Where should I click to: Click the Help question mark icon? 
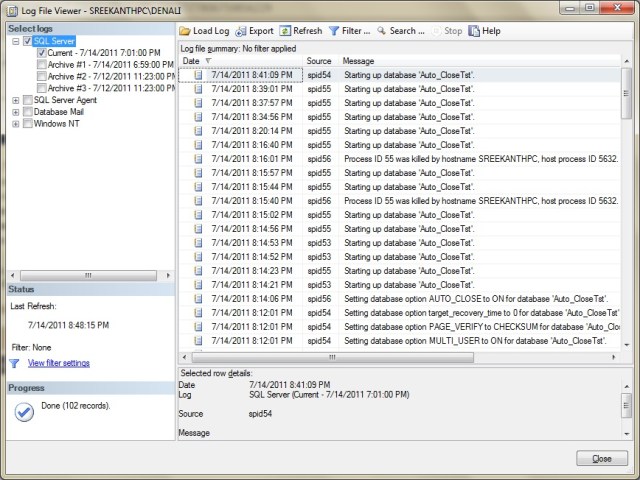coord(474,31)
